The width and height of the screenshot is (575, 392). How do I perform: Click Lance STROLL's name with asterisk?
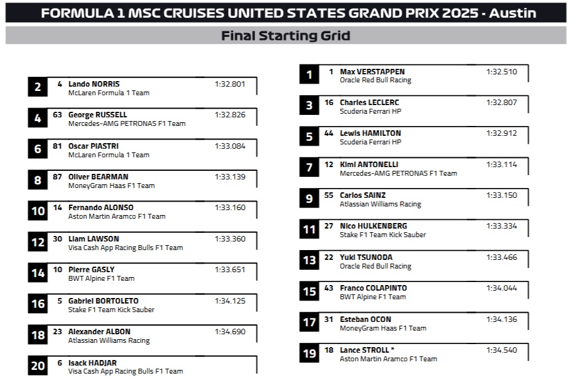pyautogui.click(x=367, y=350)
